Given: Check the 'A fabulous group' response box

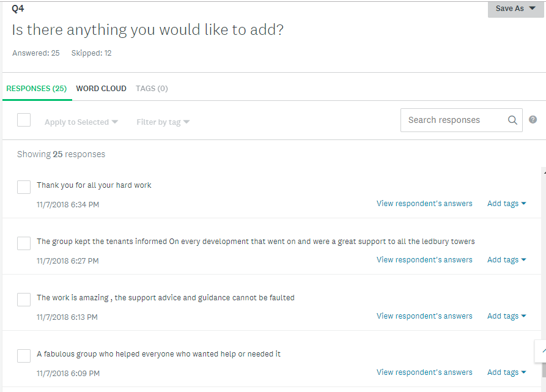Looking at the screenshot, I should point(24,356).
